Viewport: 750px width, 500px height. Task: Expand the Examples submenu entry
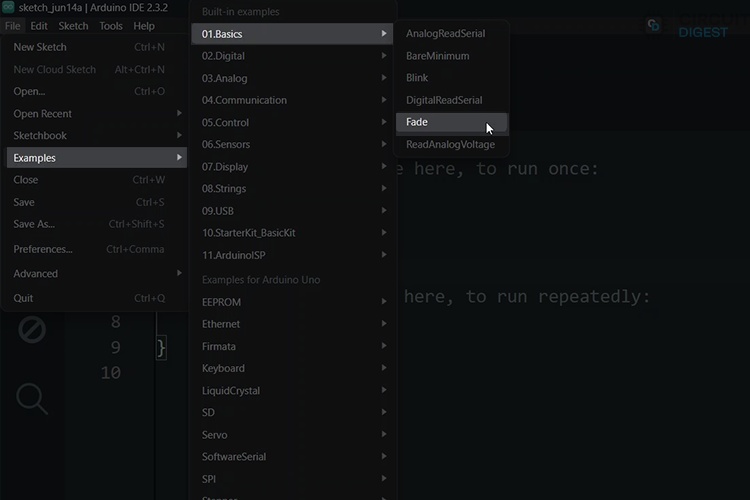(96, 157)
